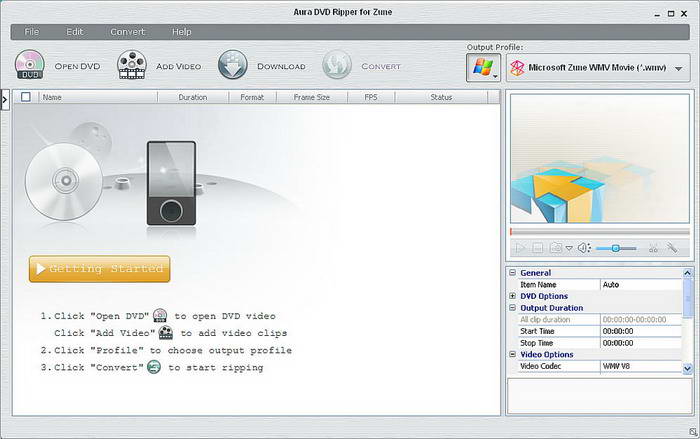Click the scissors trim icon

coord(654,248)
